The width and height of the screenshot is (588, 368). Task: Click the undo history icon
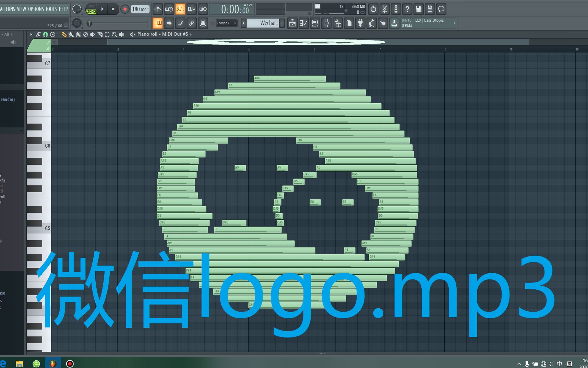point(373,9)
